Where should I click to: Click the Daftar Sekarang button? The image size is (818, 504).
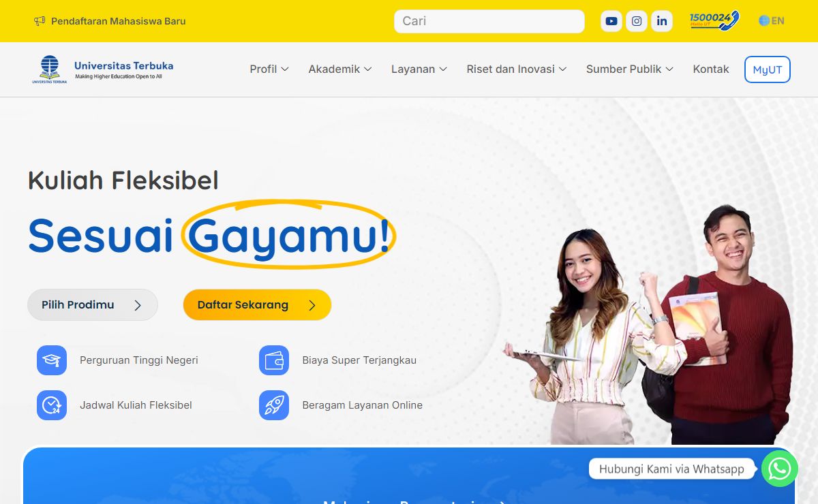(258, 305)
